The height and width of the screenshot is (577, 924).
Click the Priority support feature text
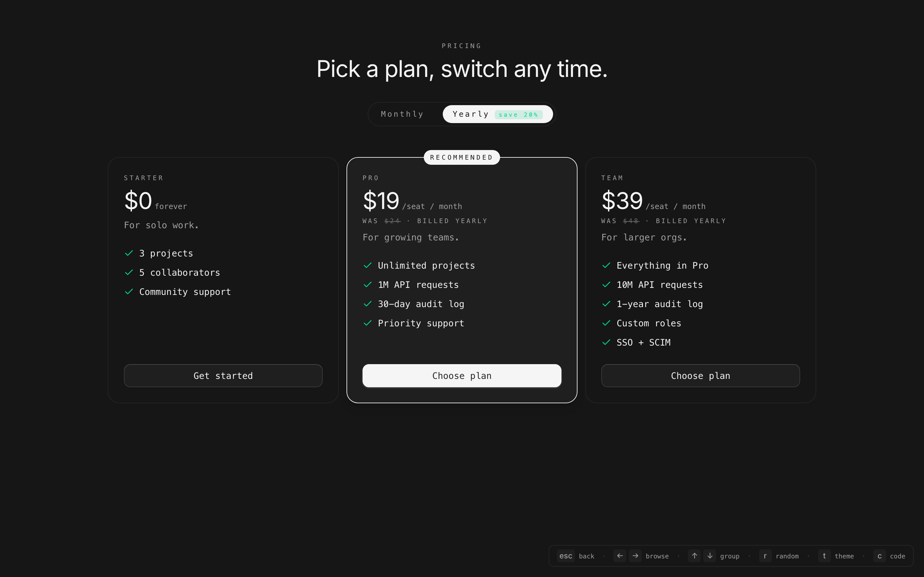coord(421,323)
